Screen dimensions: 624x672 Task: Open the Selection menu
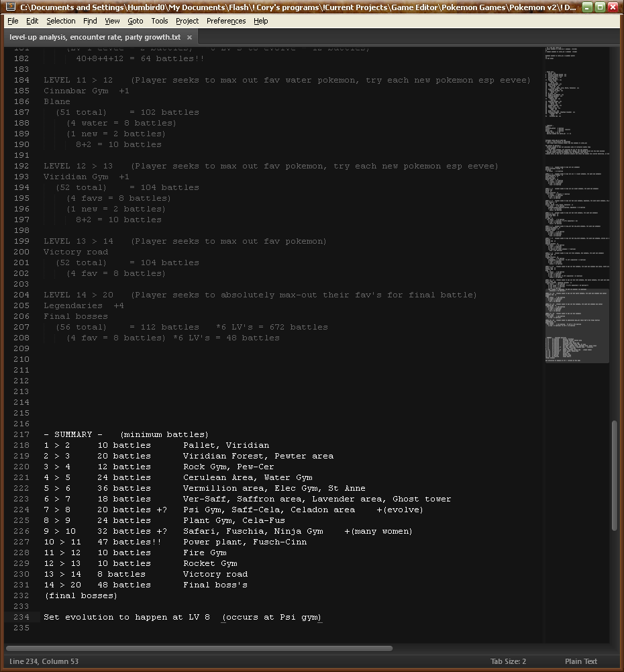pos(60,21)
